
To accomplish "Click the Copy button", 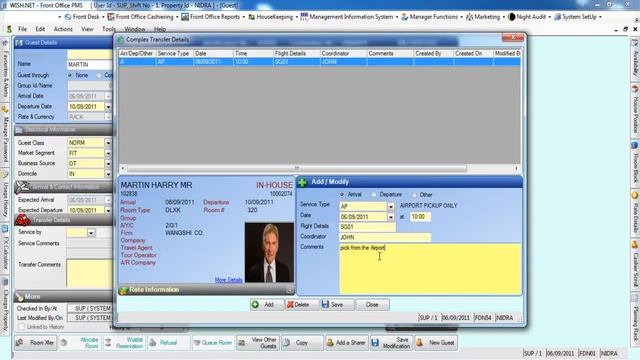I will coord(302,342).
